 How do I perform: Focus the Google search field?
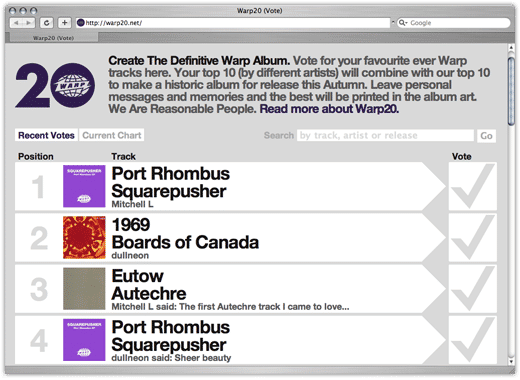click(x=454, y=23)
